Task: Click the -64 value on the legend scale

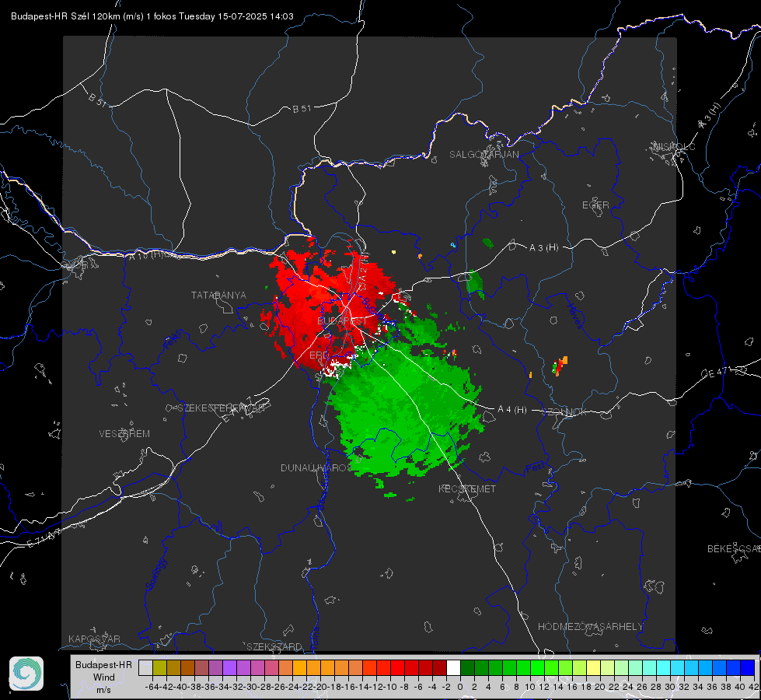Action: (152, 687)
